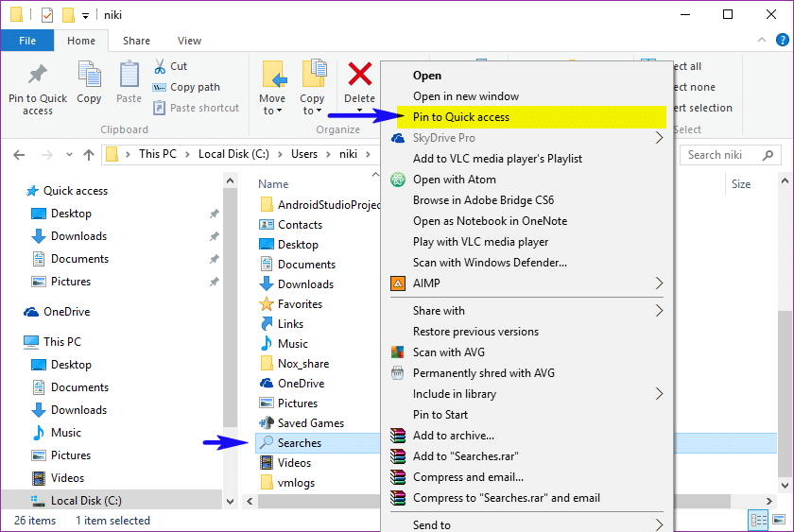Click the Pin to Quick access ribbon icon

pos(38,75)
